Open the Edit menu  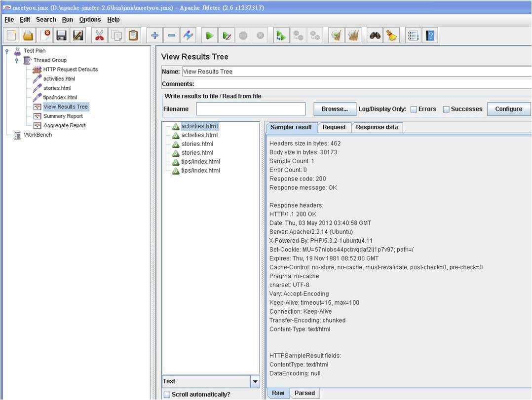25,20
